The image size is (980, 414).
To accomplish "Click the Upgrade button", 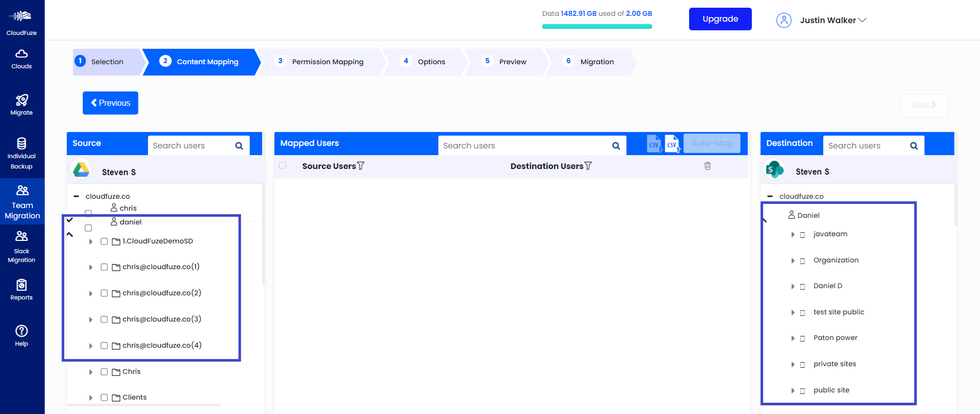I will (720, 19).
